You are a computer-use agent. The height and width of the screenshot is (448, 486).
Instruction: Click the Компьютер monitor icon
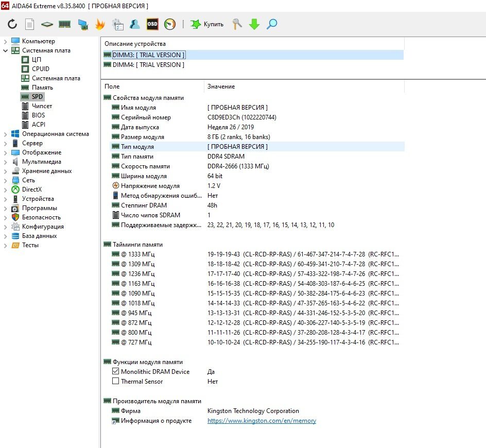pyautogui.click(x=15, y=41)
